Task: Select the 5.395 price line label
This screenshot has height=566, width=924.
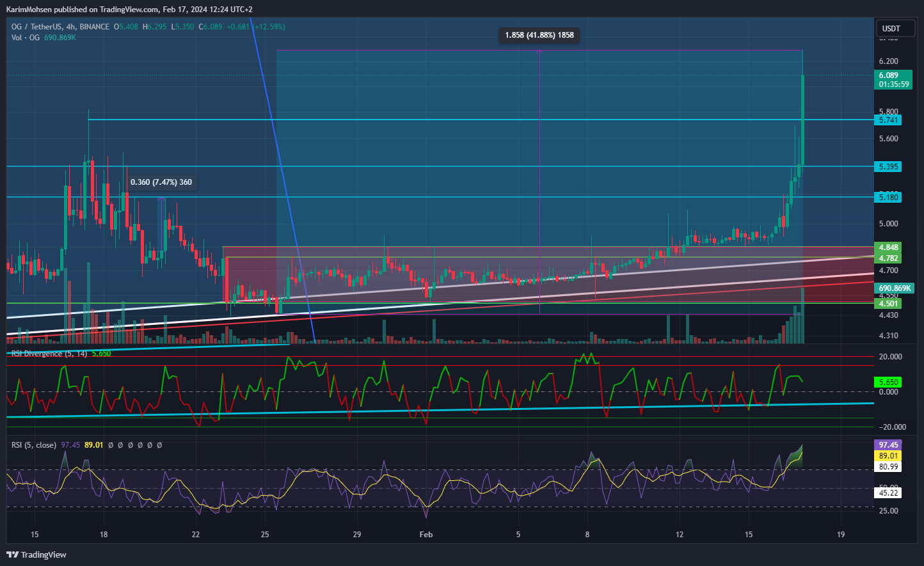Action: 888,167
